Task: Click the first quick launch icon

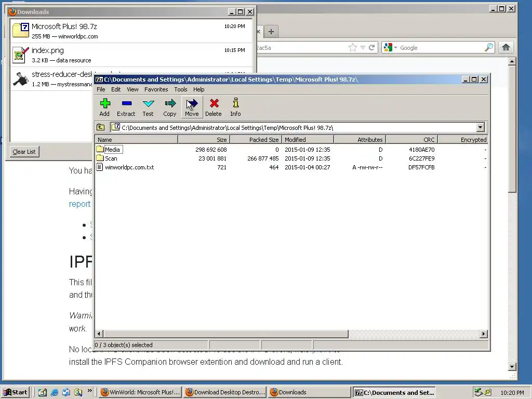Action: pyautogui.click(x=43, y=392)
